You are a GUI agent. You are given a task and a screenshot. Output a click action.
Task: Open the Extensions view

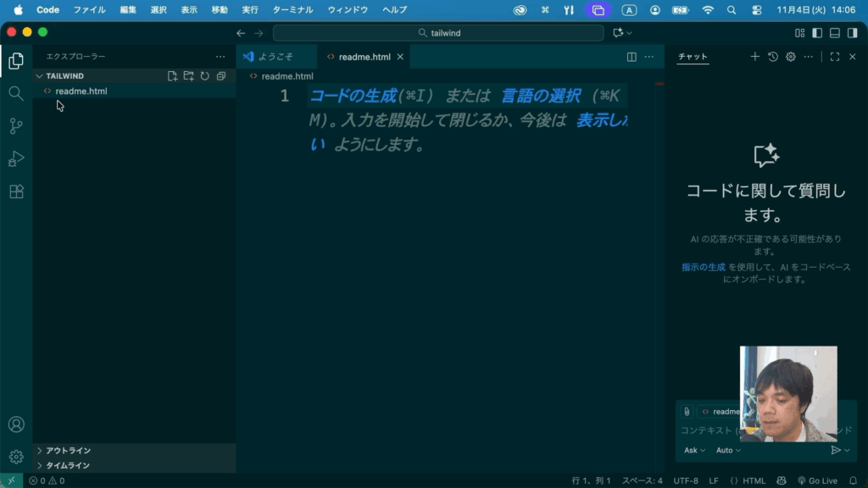[x=16, y=191]
